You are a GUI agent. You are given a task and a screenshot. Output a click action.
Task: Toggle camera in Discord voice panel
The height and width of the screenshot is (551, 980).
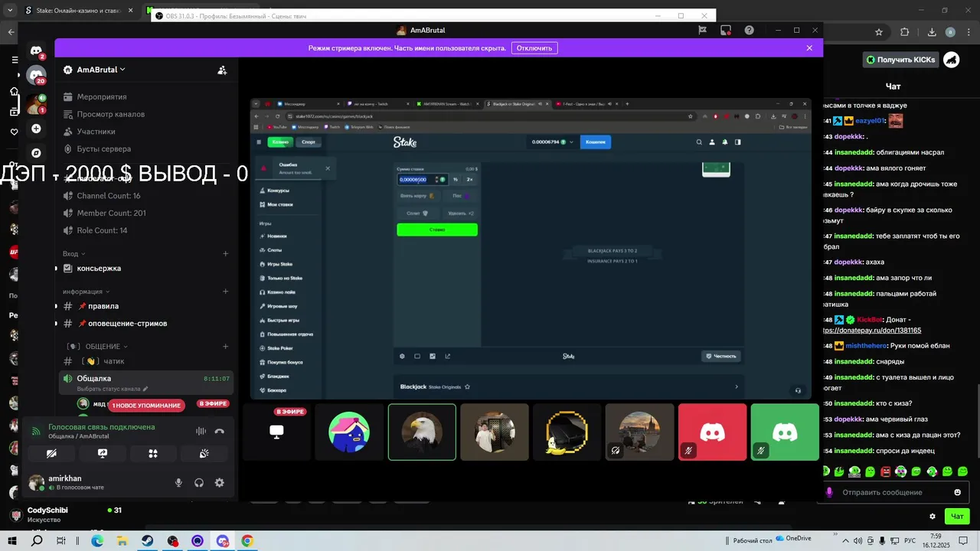click(51, 454)
